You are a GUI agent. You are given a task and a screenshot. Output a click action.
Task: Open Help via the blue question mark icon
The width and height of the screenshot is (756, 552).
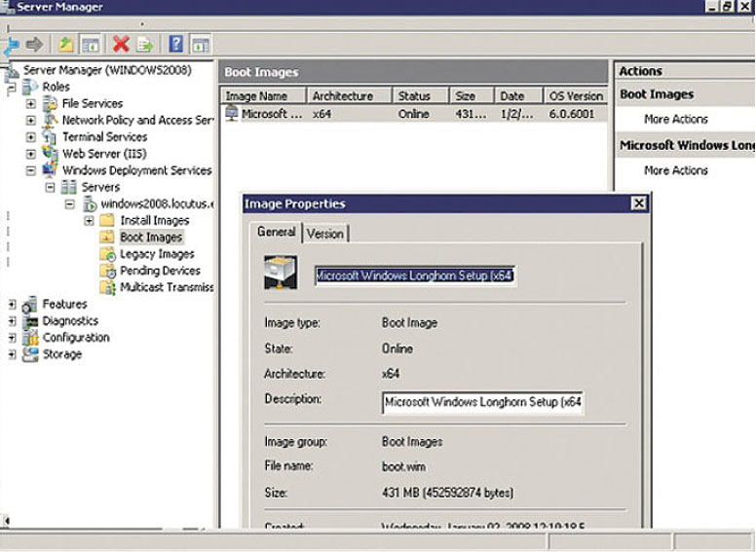coord(176,45)
